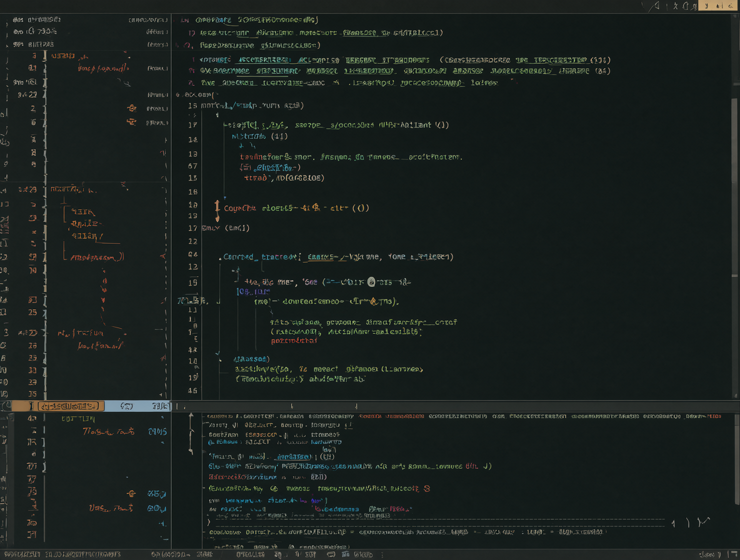This screenshot has width=740, height=560.
Task: Click the red circled S icon in the bottom panel
Action: pos(427,488)
